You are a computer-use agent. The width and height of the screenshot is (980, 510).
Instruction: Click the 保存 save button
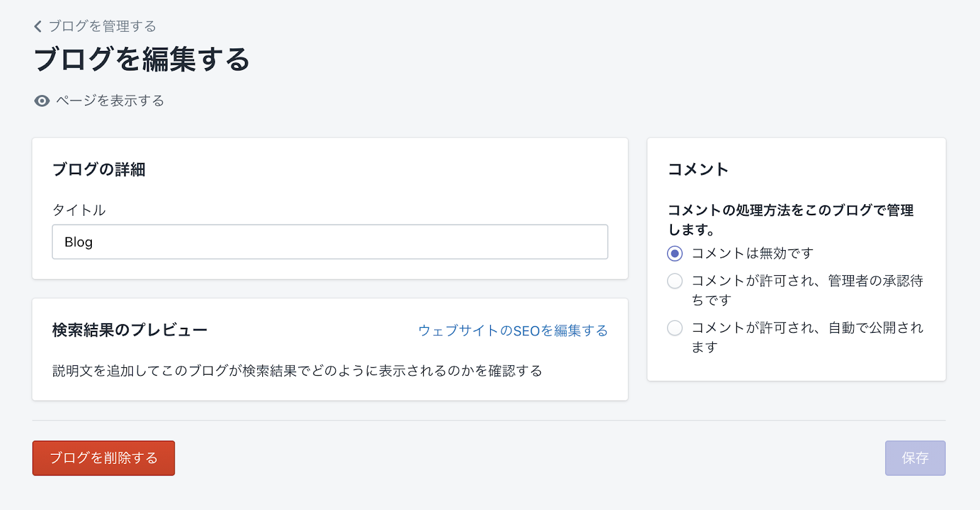click(914, 458)
